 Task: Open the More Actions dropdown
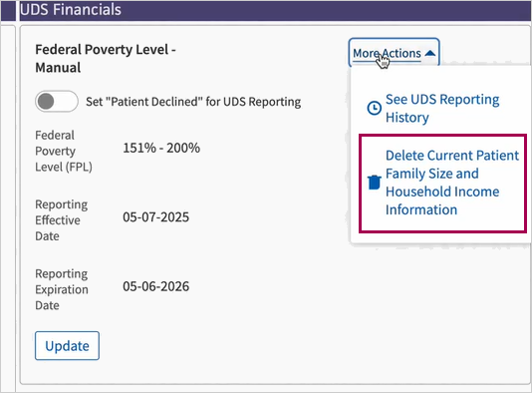tap(394, 53)
